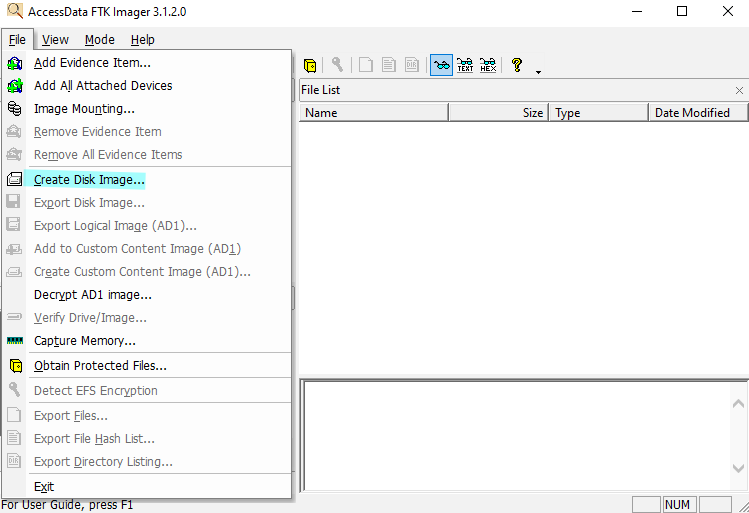The height and width of the screenshot is (513, 749).
Task: Close the File List pane
Action: 739,90
